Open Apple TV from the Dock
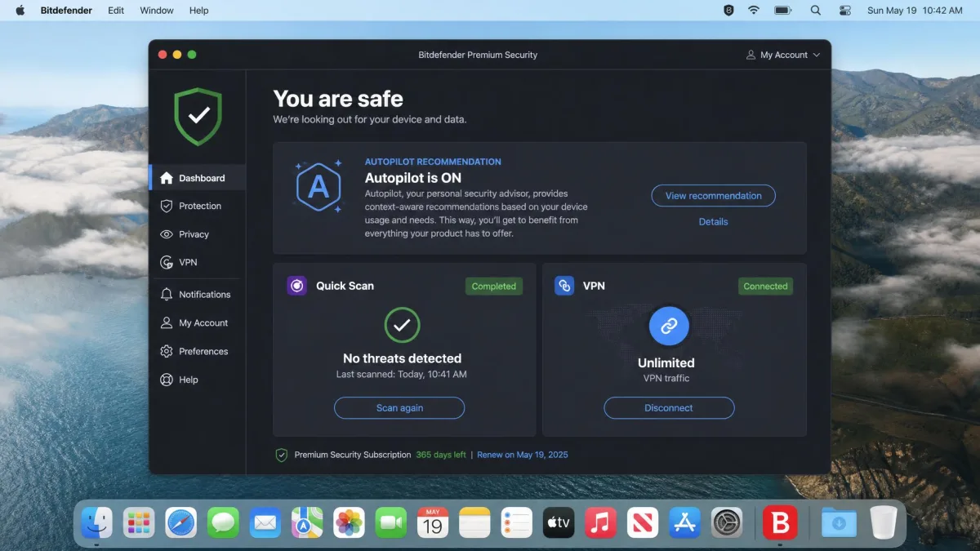Screen dimensions: 980x551 [559, 522]
